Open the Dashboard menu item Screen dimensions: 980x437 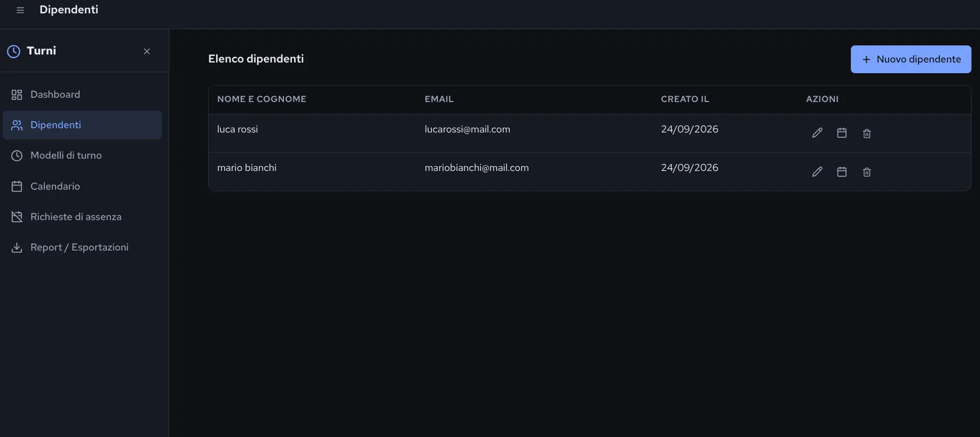pos(82,95)
